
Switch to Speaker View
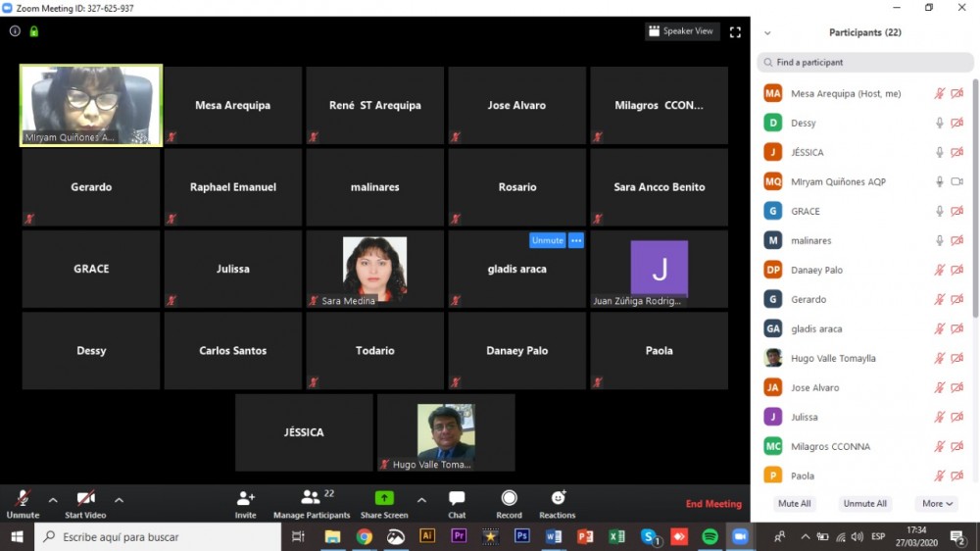682,31
